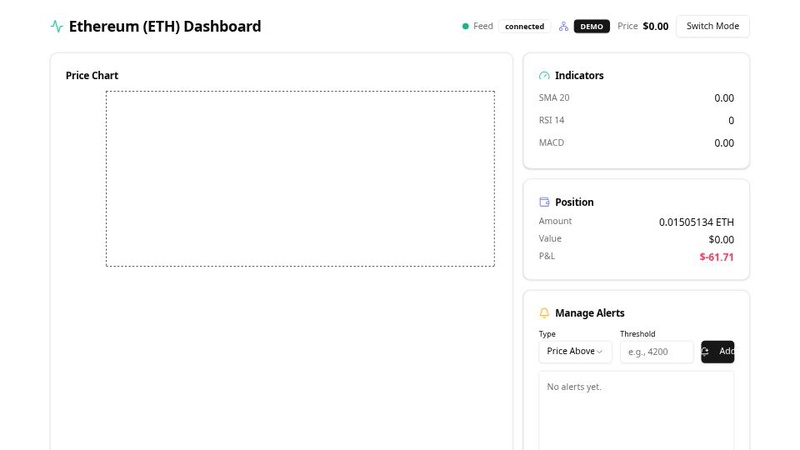This screenshot has width=800, height=450.
Task: Click the wallet icon beside Position
Action: (544, 202)
